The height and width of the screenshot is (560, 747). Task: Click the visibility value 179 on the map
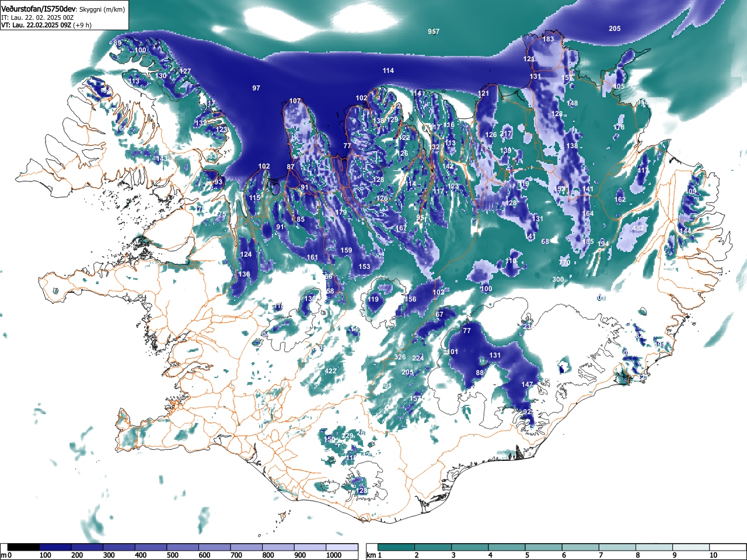341,212
